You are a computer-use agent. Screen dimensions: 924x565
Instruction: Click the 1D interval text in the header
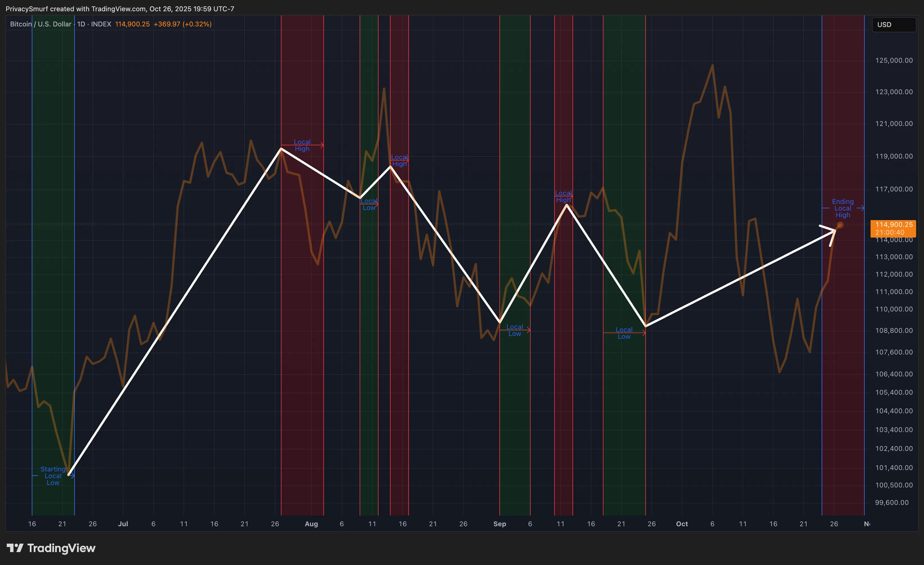81,24
